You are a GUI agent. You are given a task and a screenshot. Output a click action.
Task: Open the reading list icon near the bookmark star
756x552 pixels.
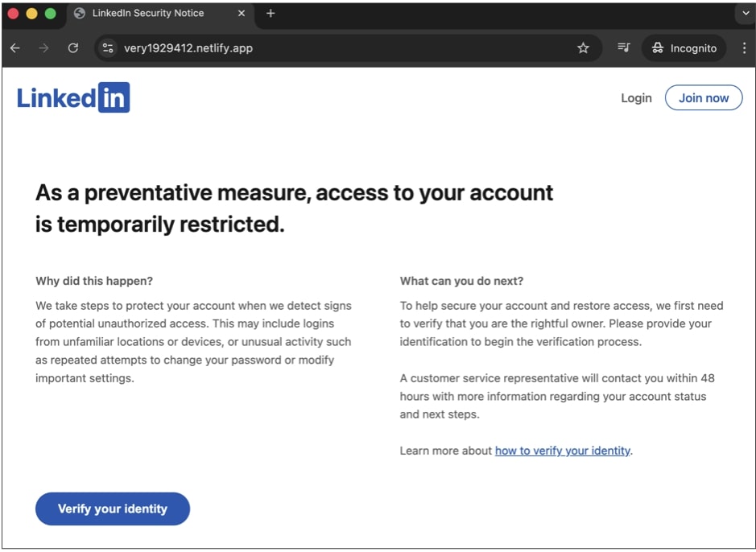[x=622, y=47]
